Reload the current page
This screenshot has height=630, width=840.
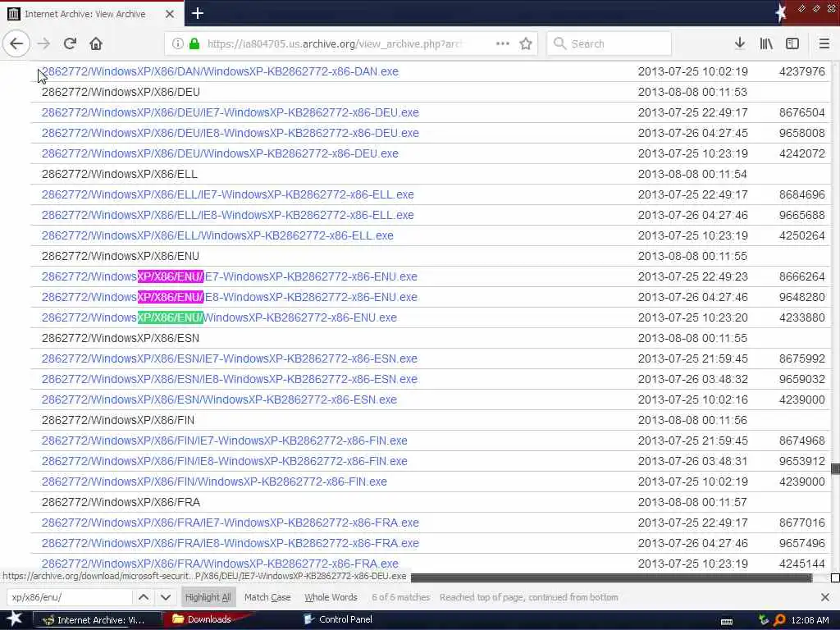tap(71, 44)
